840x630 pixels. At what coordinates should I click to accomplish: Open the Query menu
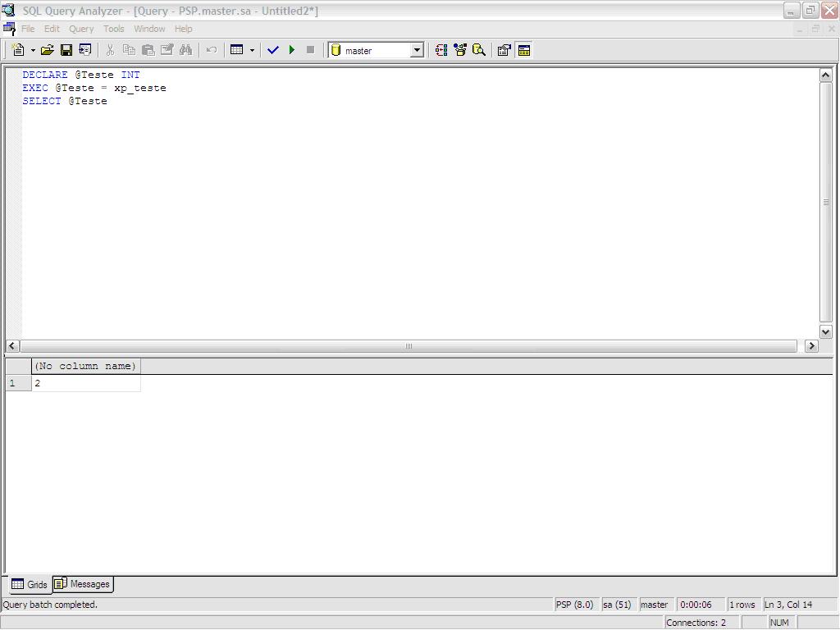(81, 28)
